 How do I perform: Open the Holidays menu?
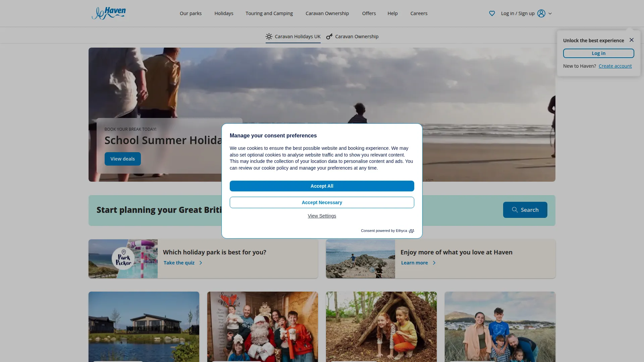pyautogui.click(x=224, y=13)
